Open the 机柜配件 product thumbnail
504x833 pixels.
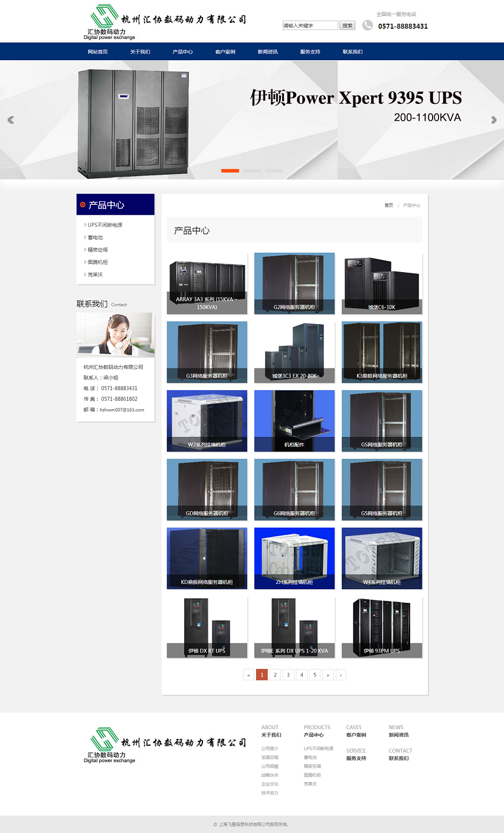tap(294, 421)
